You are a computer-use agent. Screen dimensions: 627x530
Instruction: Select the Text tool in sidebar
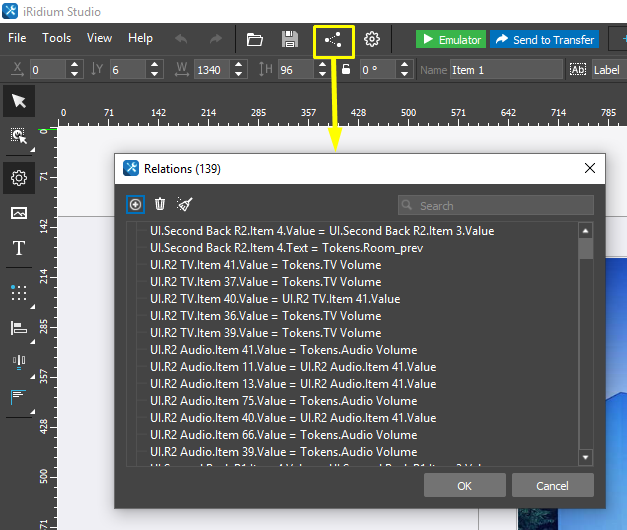[19, 248]
